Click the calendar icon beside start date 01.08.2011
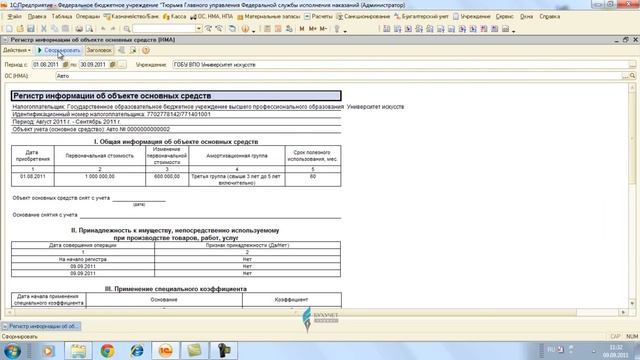The width and height of the screenshot is (640, 360). [65, 64]
